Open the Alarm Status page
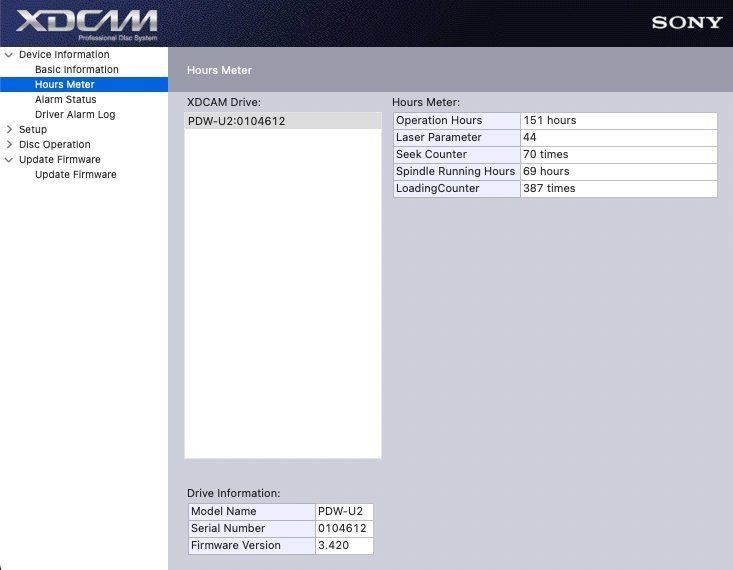Image resolution: width=733 pixels, height=570 pixels. pos(65,100)
